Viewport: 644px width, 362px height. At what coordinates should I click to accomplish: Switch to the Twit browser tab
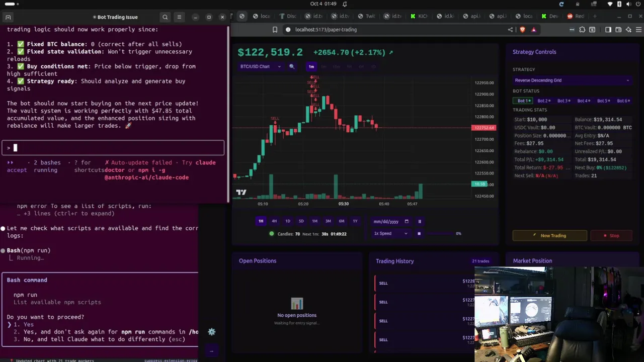click(x=367, y=16)
